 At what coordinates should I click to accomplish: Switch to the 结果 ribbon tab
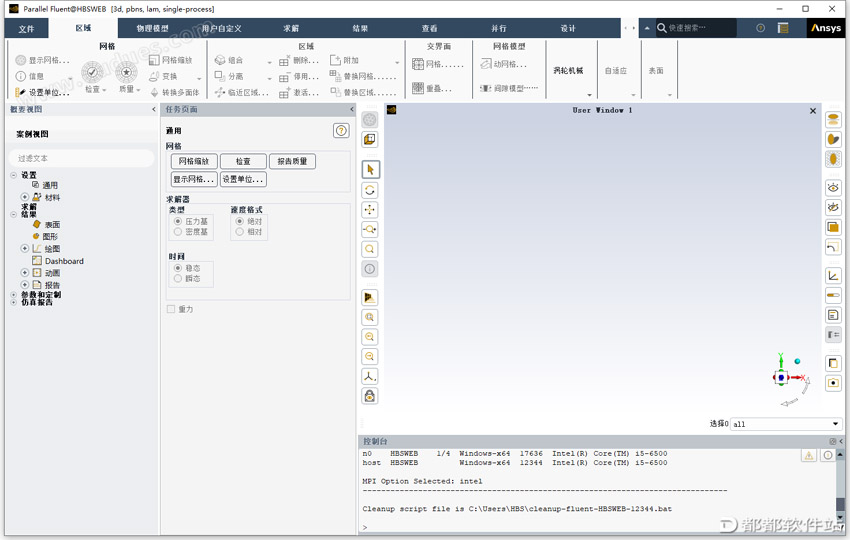pos(360,28)
